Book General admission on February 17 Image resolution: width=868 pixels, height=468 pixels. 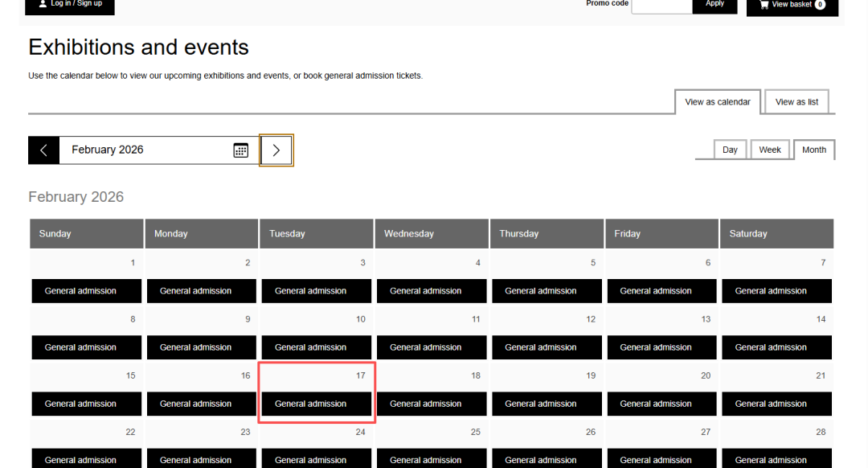[x=311, y=404]
